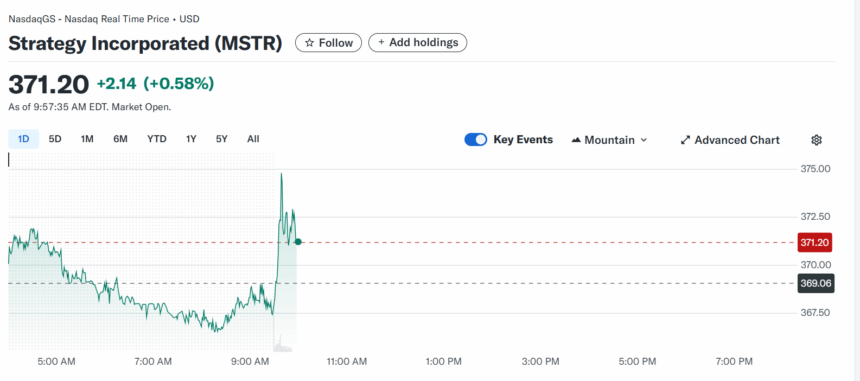The image size is (860, 381).
Task: Click the Key Events label
Action: click(523, 140)
